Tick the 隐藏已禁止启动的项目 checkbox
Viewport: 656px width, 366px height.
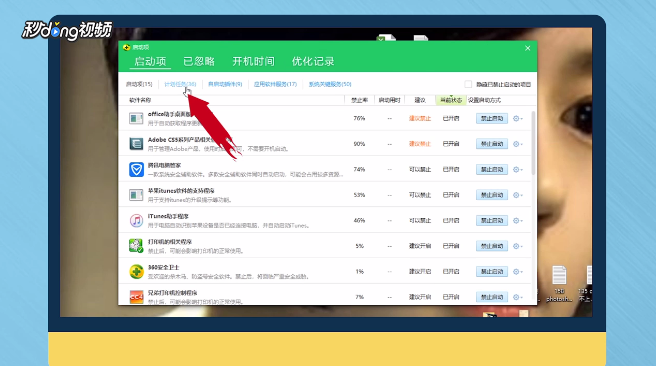click(x=468, y=84)
